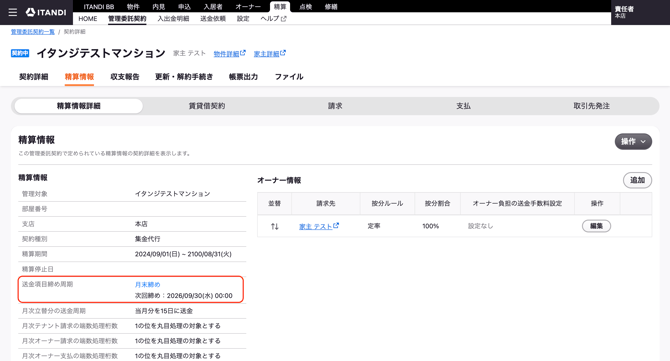The height and width of the screenshot is (361, 670).
Task: Select オーナー in top menu
Action: pyautogui.click(x=248, y=6)
